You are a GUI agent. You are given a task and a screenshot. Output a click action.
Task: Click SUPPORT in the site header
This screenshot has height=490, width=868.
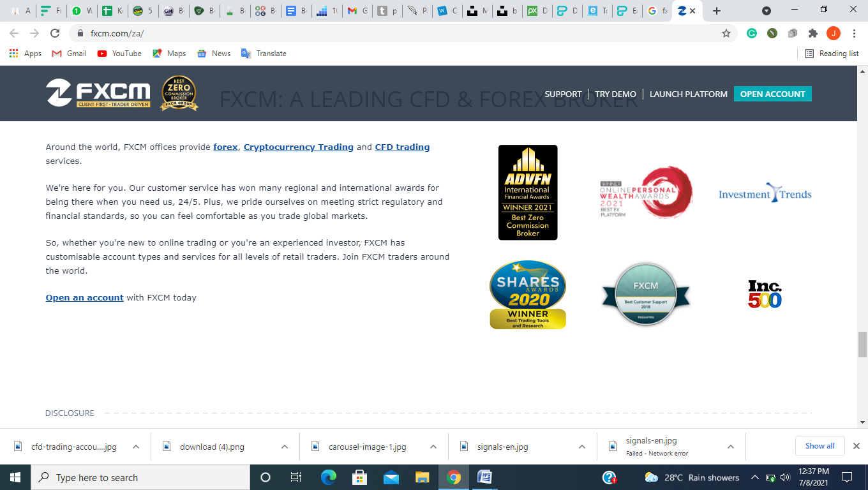click(563, 94)
